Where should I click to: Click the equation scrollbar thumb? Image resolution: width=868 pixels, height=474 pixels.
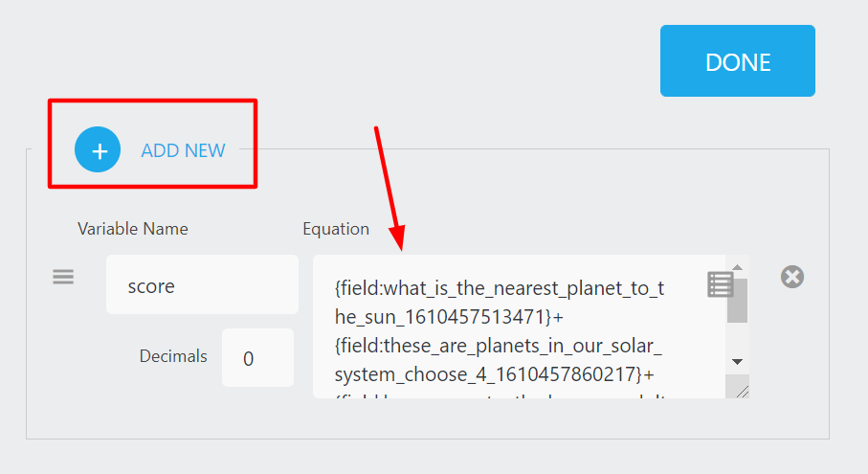pos(737,300)
